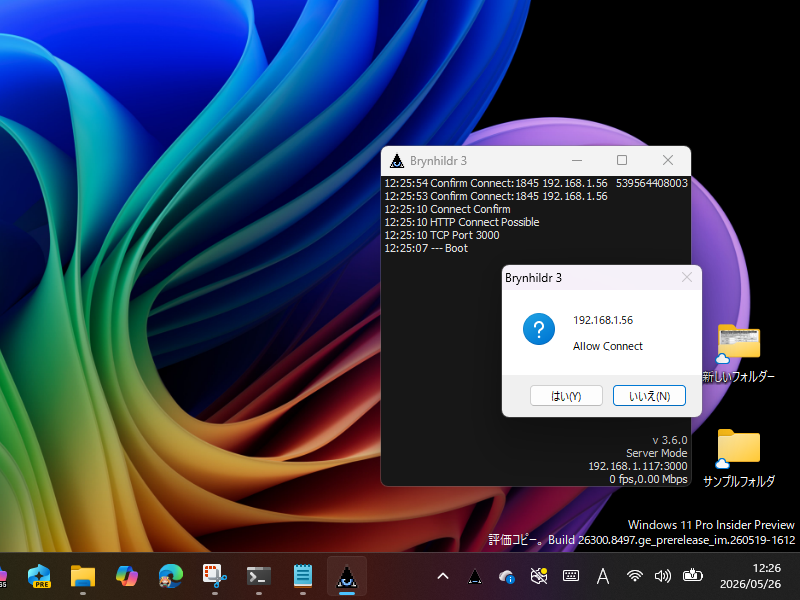Select the サンプルフォルダ desktop folder icon

point(739,458)
